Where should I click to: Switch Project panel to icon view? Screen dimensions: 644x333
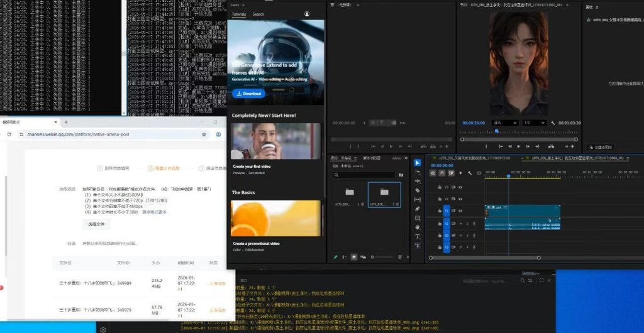tap(353, 257)
